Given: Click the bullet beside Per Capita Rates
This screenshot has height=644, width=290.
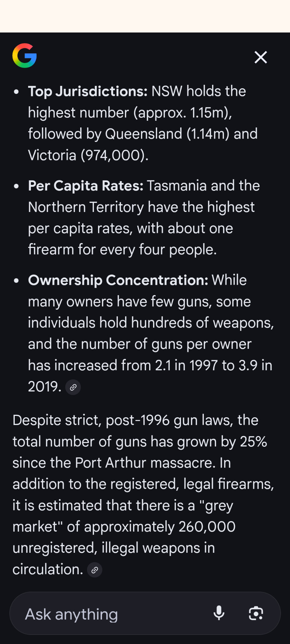Looking at the screenshot, I should click(x=16, y=186).
